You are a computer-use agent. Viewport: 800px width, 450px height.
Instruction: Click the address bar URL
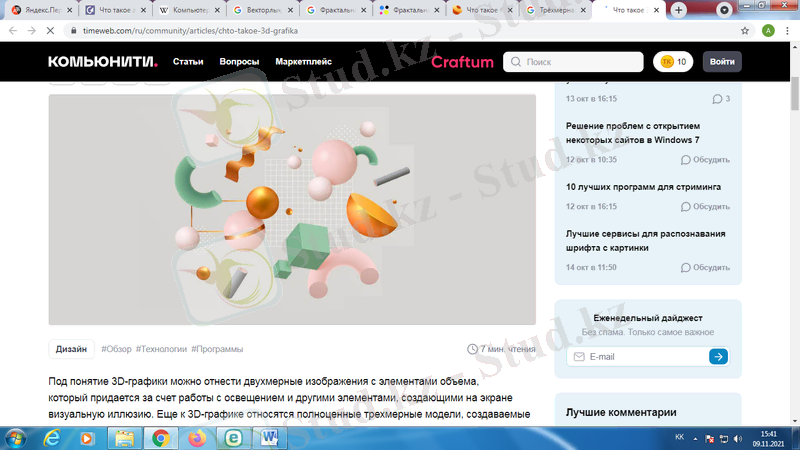coord(190,31)
